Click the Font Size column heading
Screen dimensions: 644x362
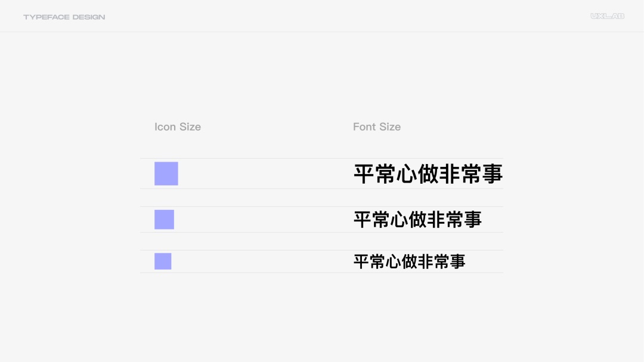click(377, 126)
